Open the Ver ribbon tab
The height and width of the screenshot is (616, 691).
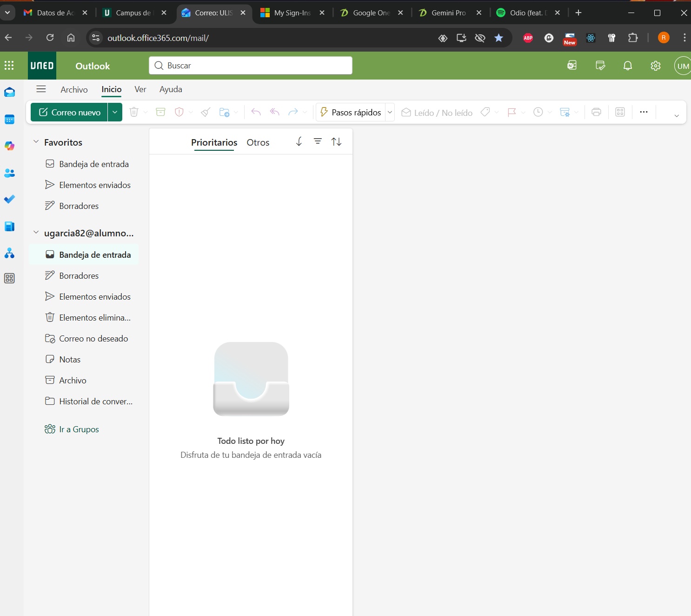140,89
